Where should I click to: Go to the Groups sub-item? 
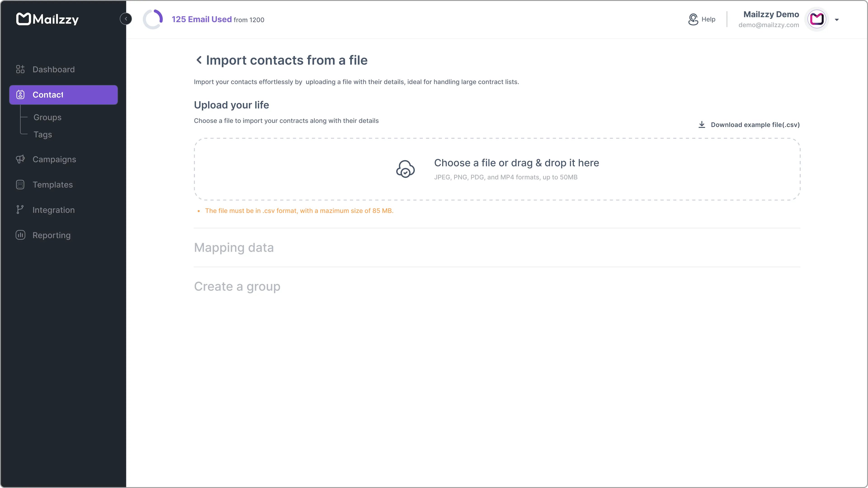pos(47,117)
